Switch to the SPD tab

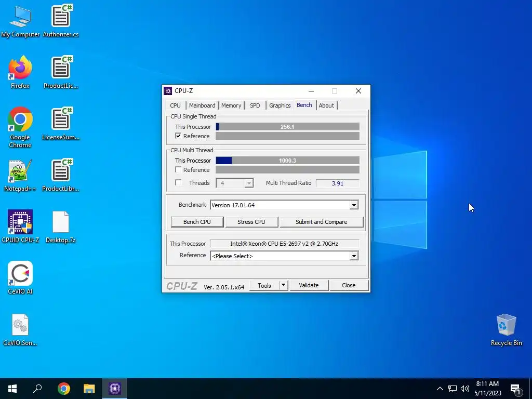click(x=255, y=105)
